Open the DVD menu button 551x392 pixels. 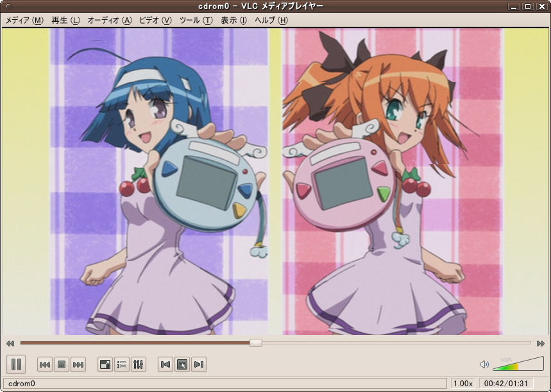click(182, 364)
